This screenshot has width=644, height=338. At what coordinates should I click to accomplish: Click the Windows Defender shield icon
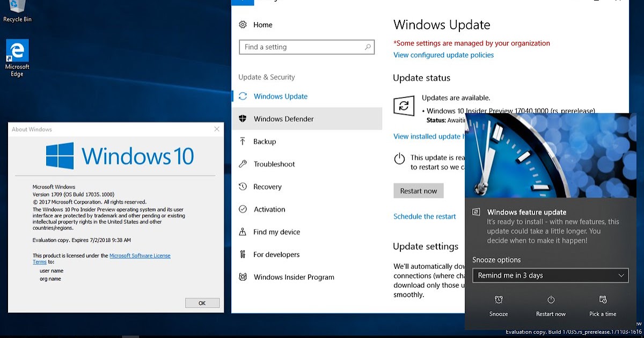[243, 119]
